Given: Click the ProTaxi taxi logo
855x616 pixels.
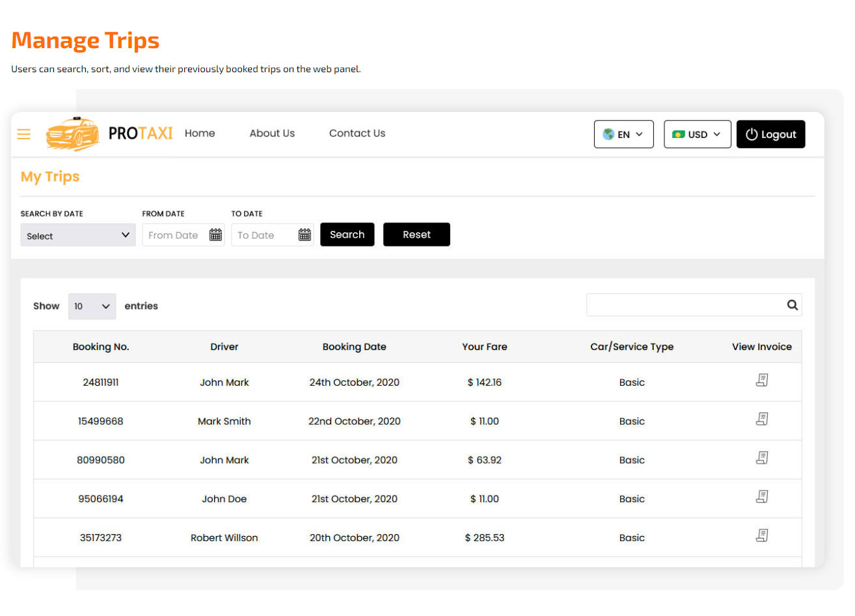Looking at the screenshot, I should [x=73, y=133].
